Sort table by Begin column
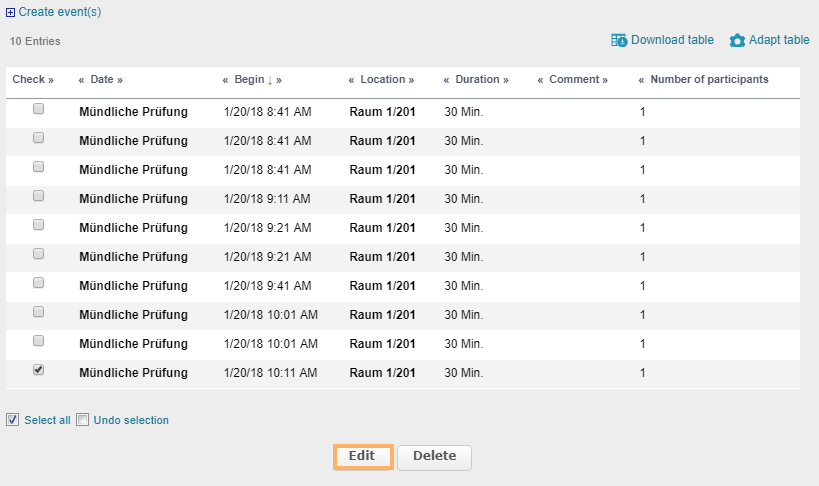Image resolution: width=819 pixels, height=486 pixels. pyautogui.click(x=250, y=80)
